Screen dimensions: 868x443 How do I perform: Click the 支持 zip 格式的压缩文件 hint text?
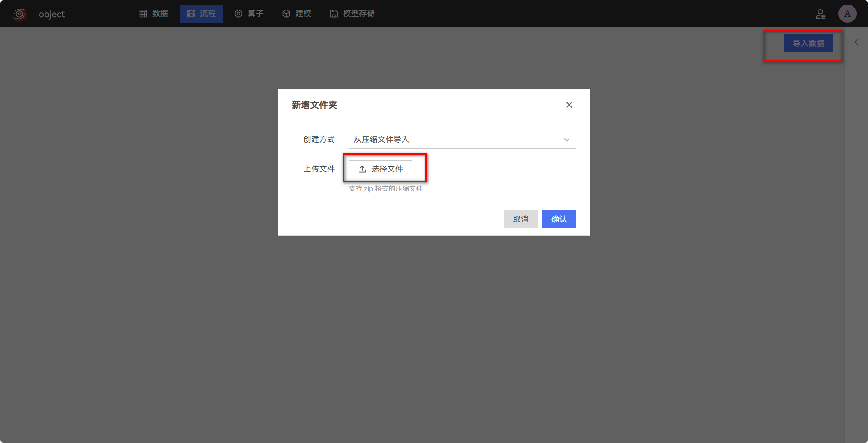coord(386,189)
